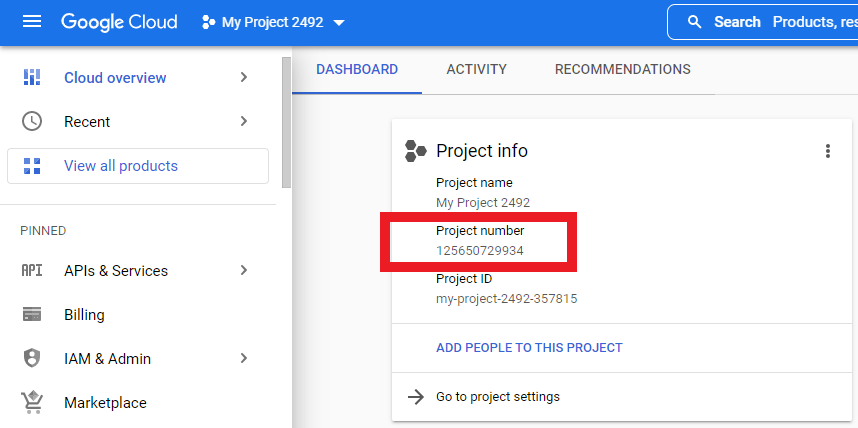Screen dimensions: 858x428
Task: Click the API icon in sidebar
Action: point(32,270)
